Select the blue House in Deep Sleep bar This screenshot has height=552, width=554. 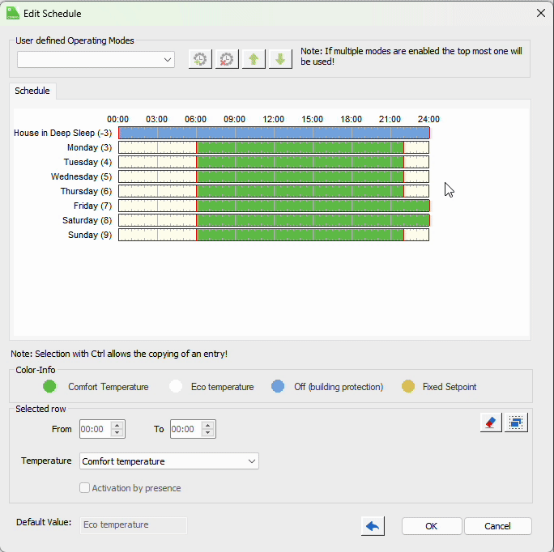pyautogui.click(x=274, y=133)
